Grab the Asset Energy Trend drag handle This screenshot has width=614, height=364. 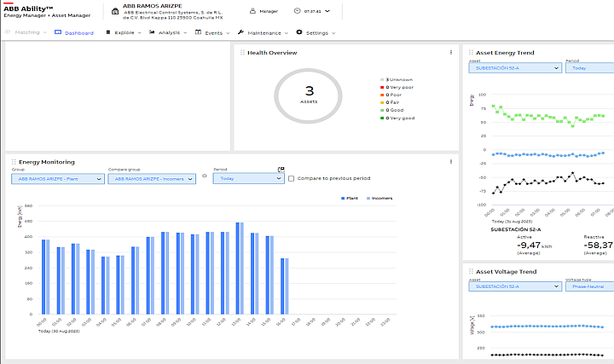pos(470,53)
